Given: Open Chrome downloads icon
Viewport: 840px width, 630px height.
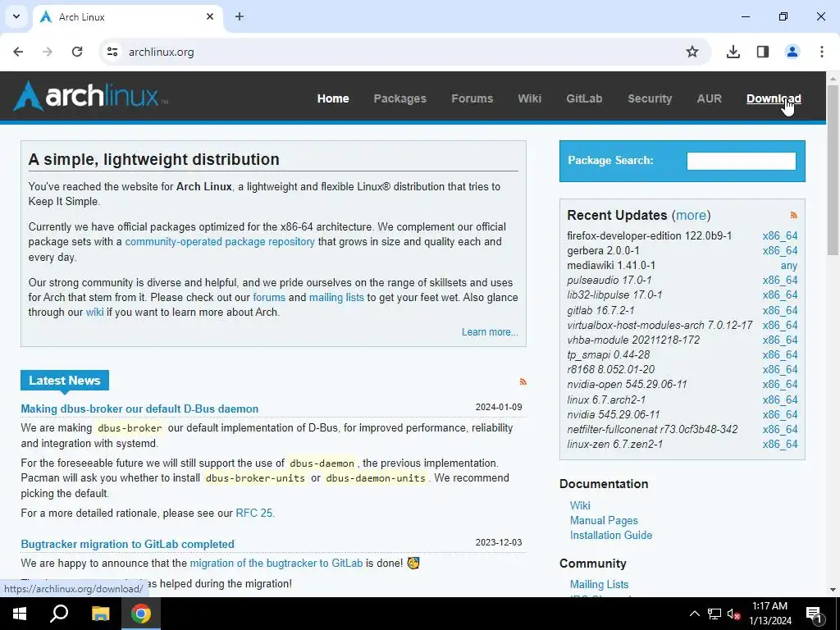Looking at the screenshot, I should [x=733, y=52].
